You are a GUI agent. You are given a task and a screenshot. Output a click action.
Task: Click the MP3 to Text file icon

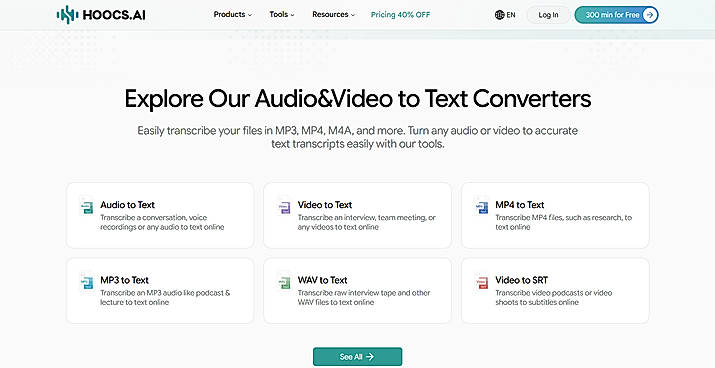pyautogui.click(x=87, y=283)
